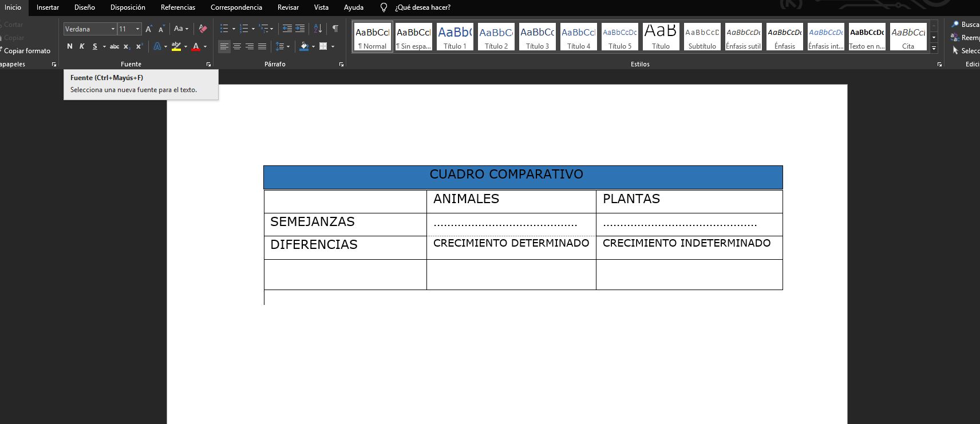
Task: Toggle italic (K) formatting
Action: (82, 46)
